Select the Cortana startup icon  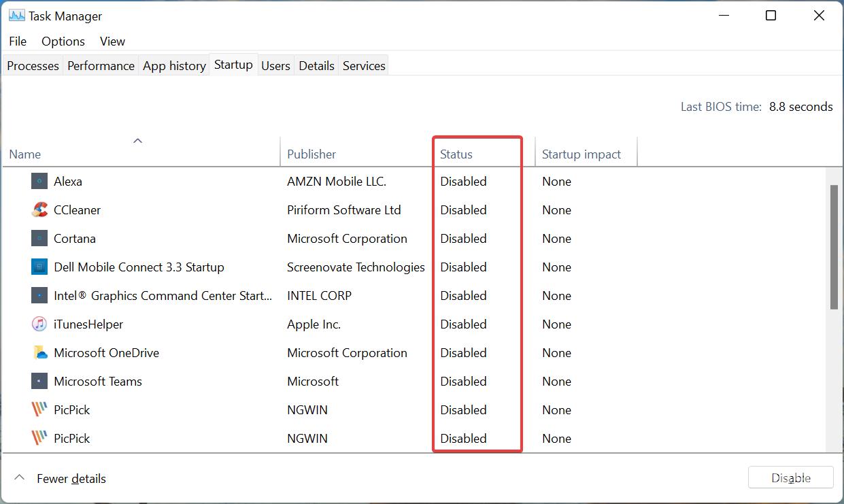(x=39, y=239)
